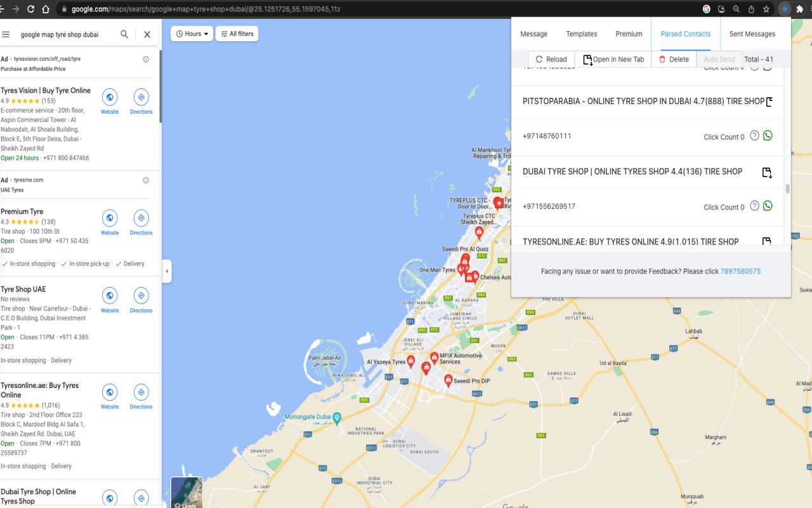This screenshot has width=812, height=508.
Task: Click the Dubai Tyre Shop | Online Tyres Shop listing
Action: [38, 496]
